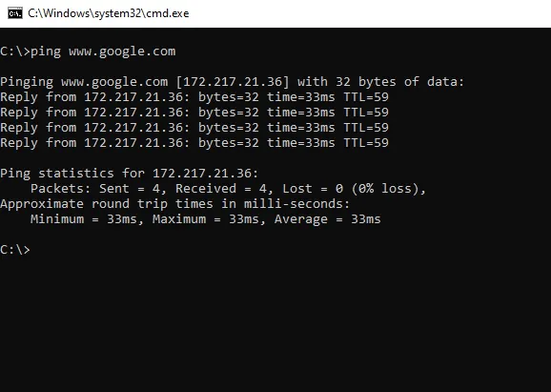Click the '(0% loss)' text

point(386,189)
